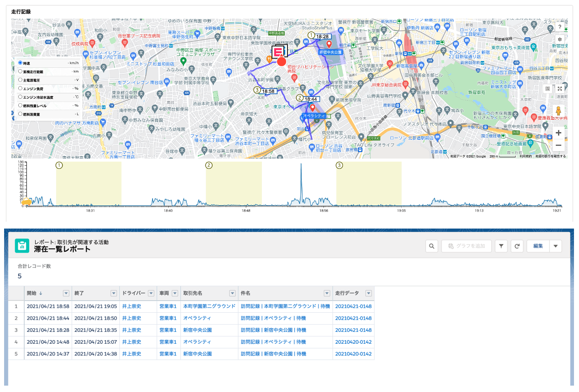Select the Street View pegman icon
579x392 pixels.
tap(559, 111)
